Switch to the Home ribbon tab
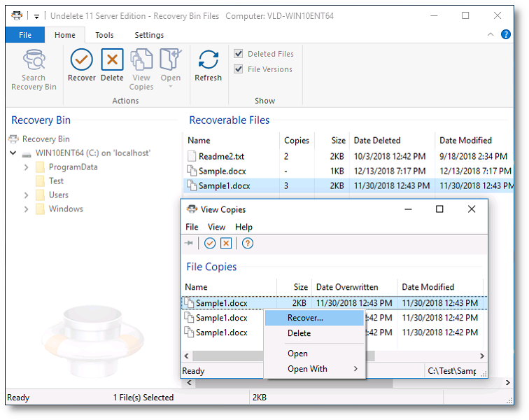The image size is (529, 420). pyautogui.click(x=65, y=35)
